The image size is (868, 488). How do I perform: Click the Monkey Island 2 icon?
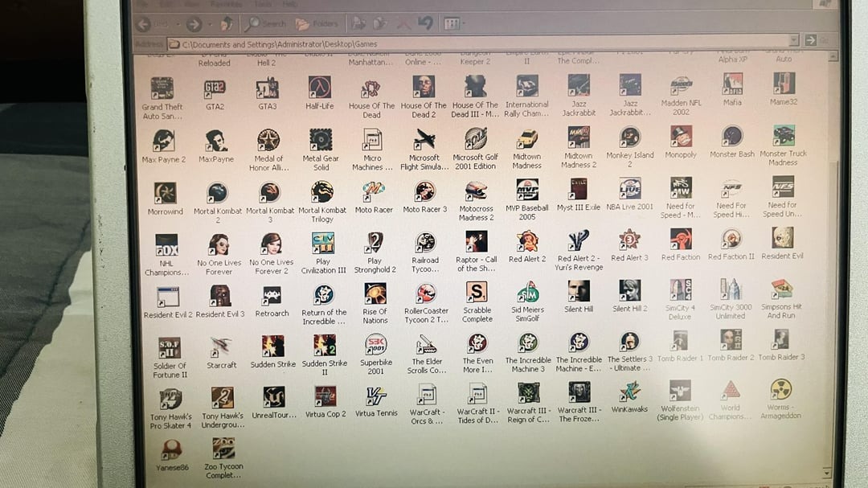[x=629, y=137]
